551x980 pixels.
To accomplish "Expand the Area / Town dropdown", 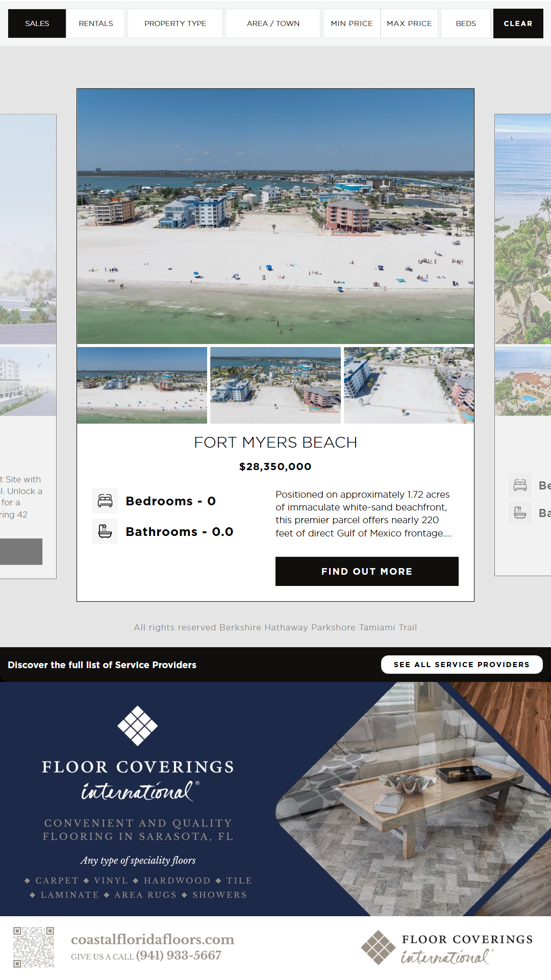I will (273, 23).
